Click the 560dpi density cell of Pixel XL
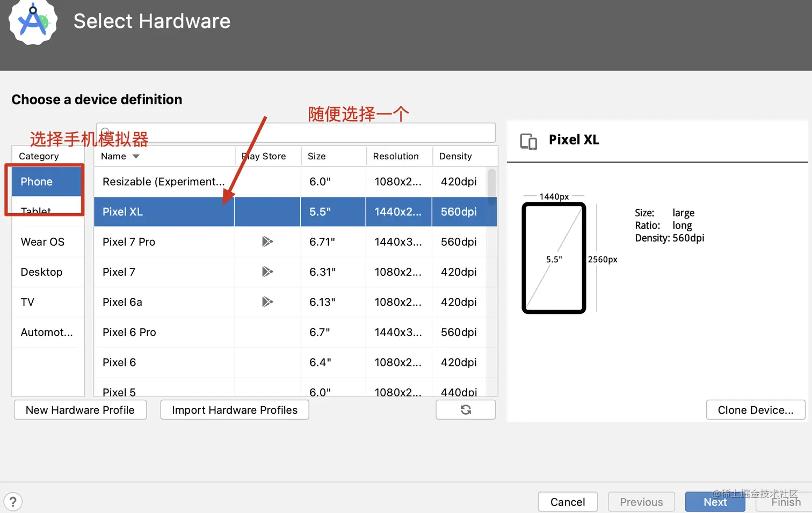Viewport: 812px width, 513px height. (x=465, y=211)
